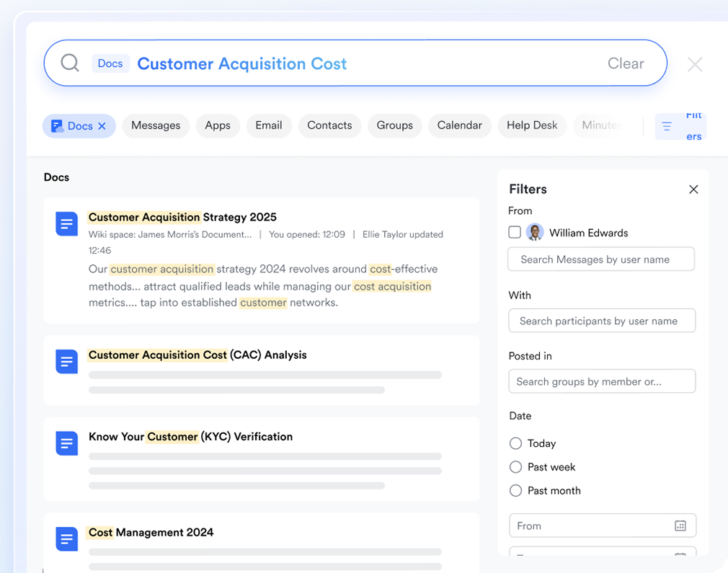Open the From date calendar picker icon
This screenshot has height=573, width=728.
(680, 526)
